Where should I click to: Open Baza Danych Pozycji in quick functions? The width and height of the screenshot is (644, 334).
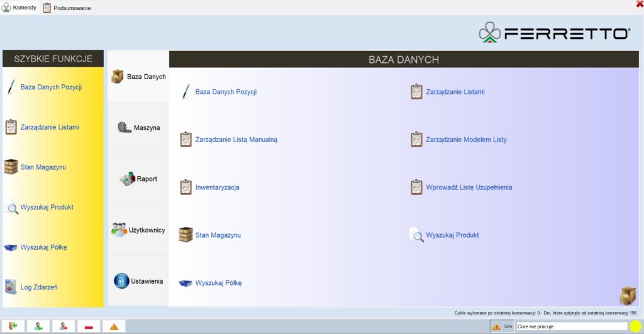click(51, 87)
